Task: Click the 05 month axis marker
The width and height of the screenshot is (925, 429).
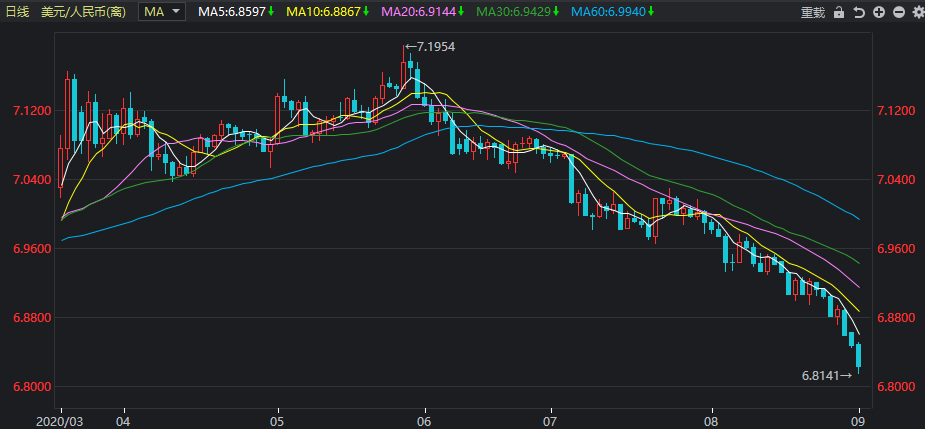Action: [277, 423]
